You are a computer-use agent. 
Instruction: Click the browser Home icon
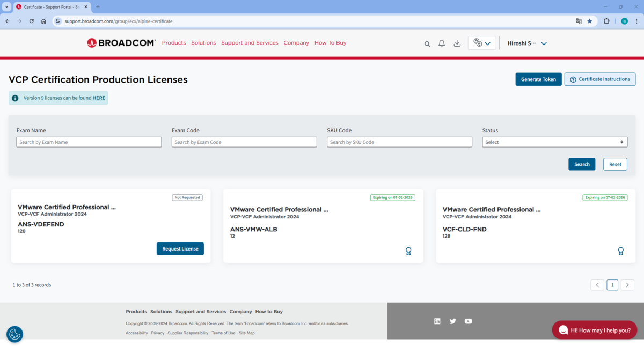[43, 21]
